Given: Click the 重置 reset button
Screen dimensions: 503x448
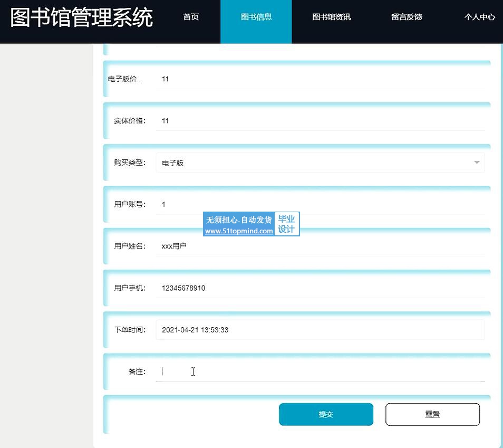Looking at the screenshot, I should 432,414.
